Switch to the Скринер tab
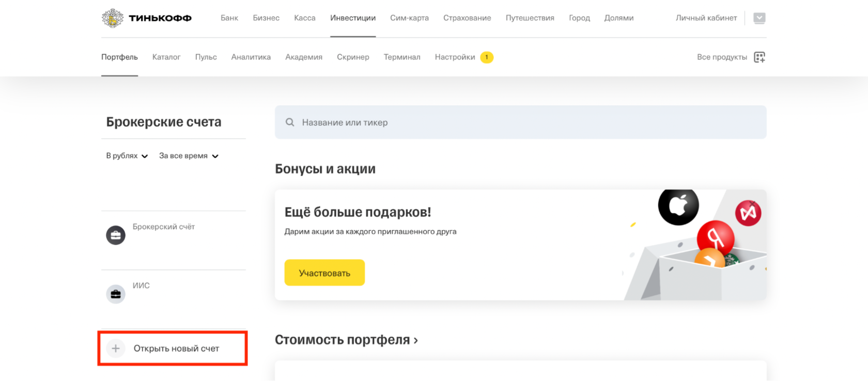868x381 pixels. pyautogui.click(x=353, y=57)
